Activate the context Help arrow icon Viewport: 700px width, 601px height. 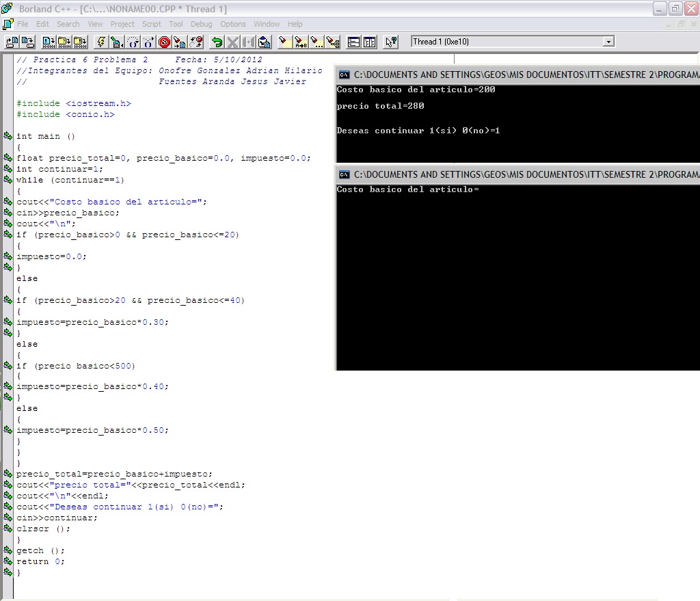pyautogui.click(x=391, y=42)
